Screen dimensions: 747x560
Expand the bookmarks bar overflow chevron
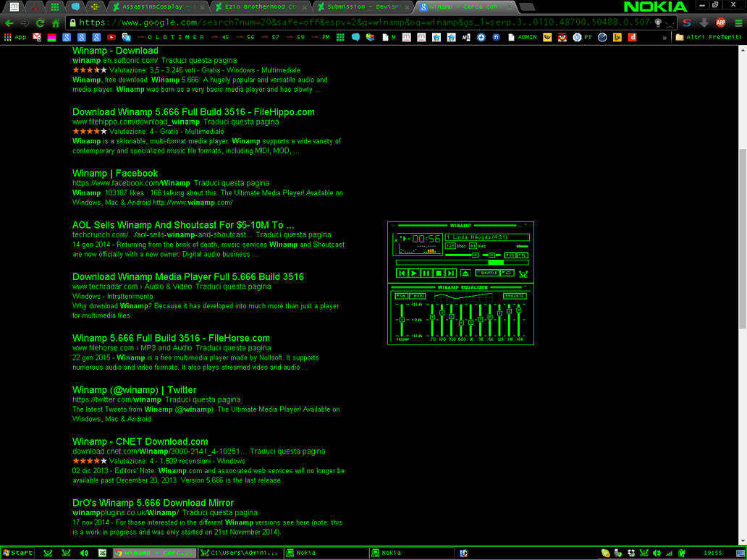664,38
